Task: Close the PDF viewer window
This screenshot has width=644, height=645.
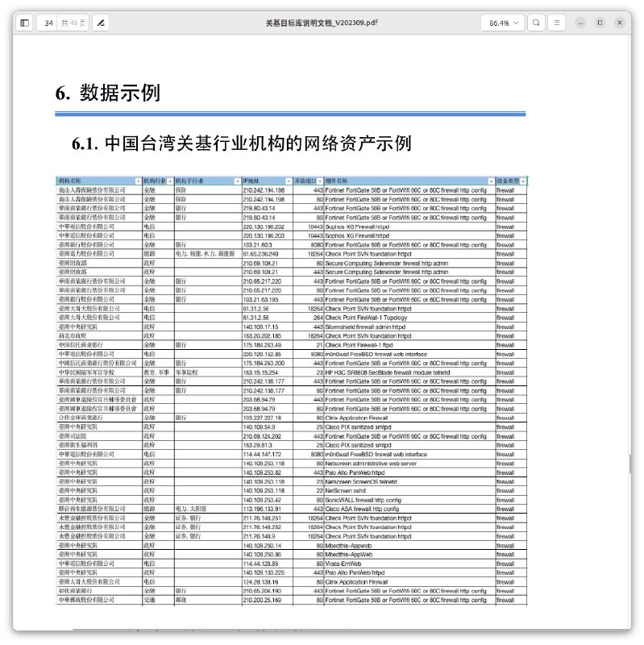Action: point(620,23)
